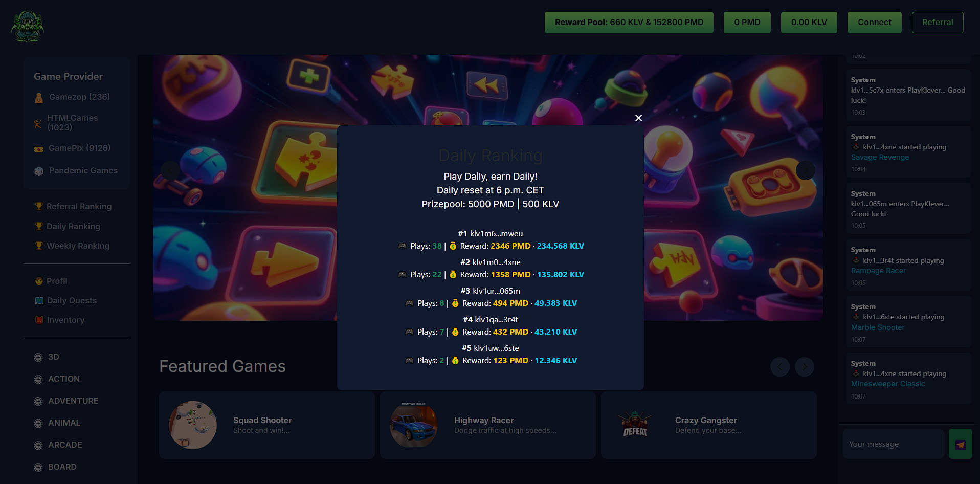Select the Gamezop provider icon
The width and height of the screenshot is (980, 484).
(x=39, y=98)
